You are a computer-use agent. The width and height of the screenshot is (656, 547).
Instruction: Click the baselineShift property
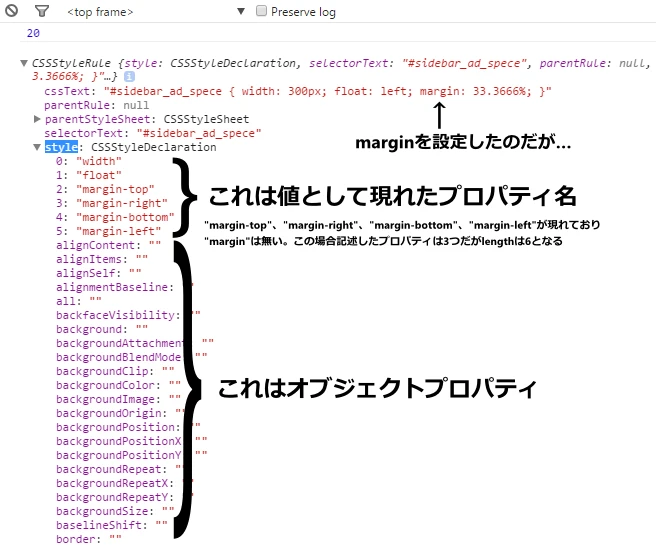click(x=112, y=525)
